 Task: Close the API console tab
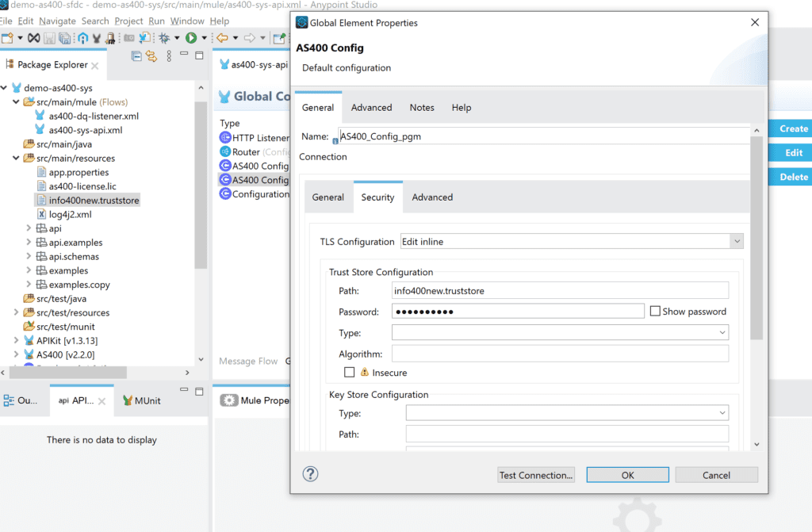102,401
